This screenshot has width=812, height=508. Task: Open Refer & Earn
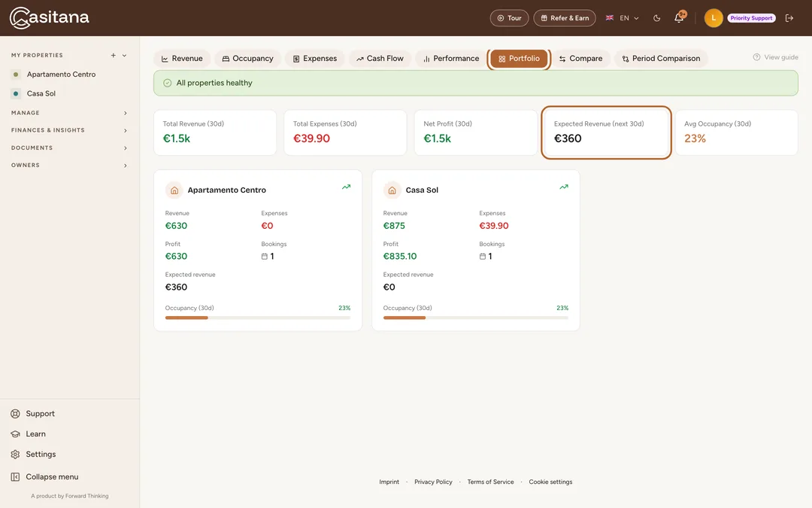(565, 18)
